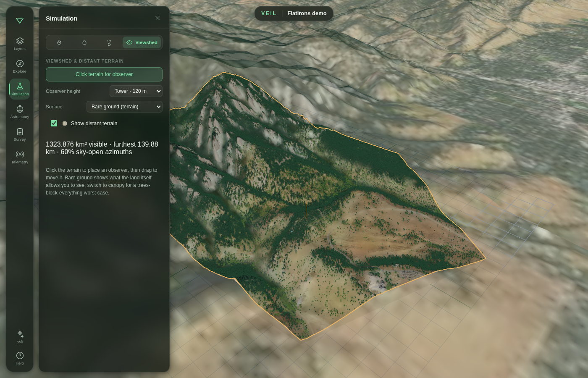Open the Layers panel

pyautogui.click(x=20, y=44)
